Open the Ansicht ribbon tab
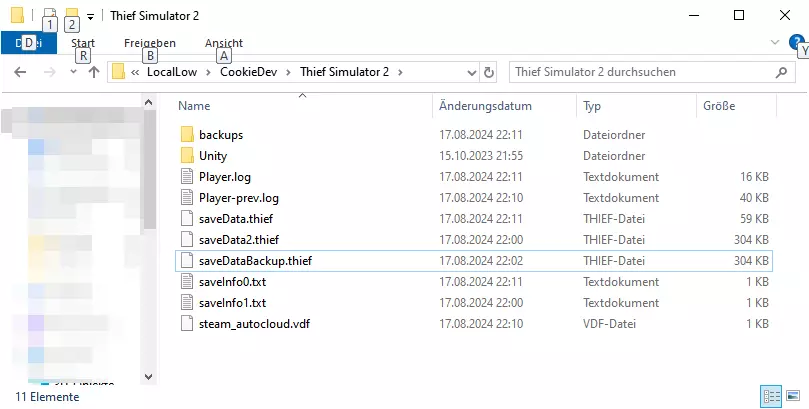The width and height of the screenshot is (809, 409). tap(224, 43)
